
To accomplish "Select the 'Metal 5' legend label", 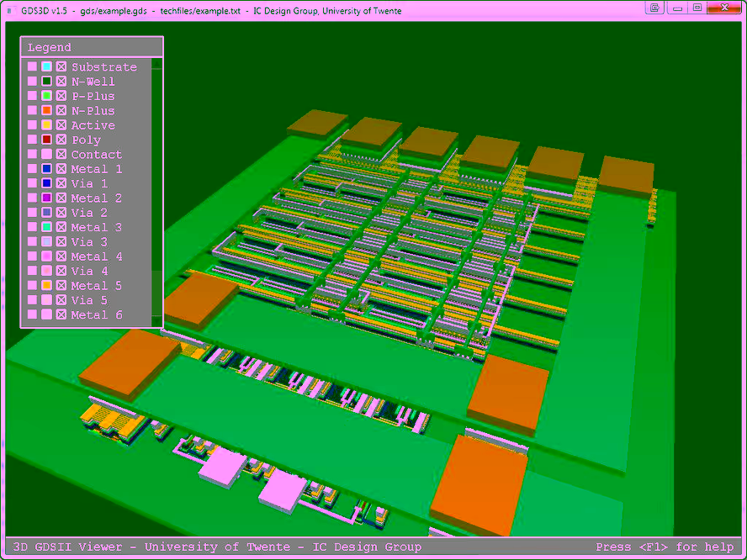I will [x=97, y=286].
